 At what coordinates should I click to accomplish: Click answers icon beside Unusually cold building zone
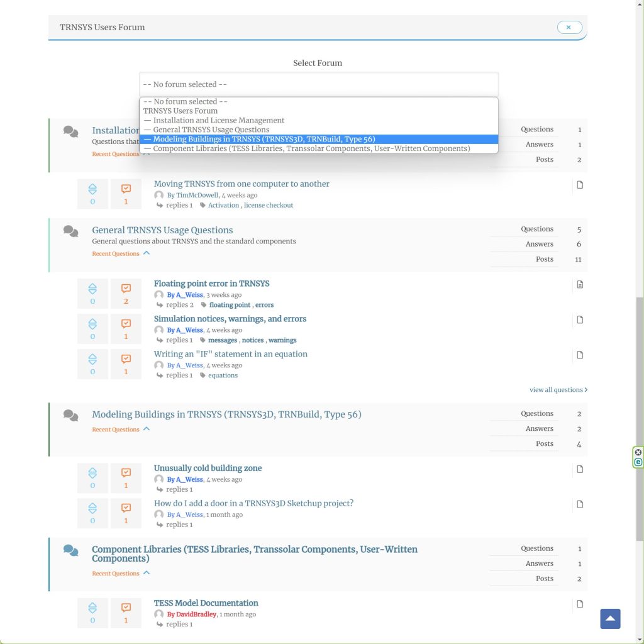click(126, 473)
